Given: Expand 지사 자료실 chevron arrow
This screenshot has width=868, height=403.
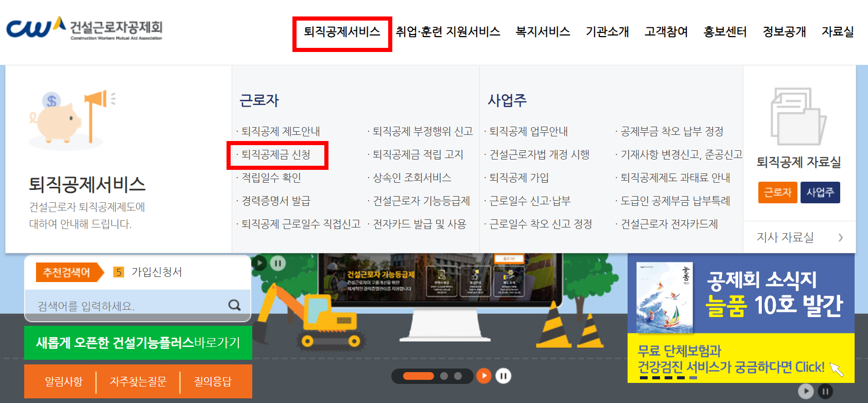Looking at the screenshot, I should [x=840, y=237].
